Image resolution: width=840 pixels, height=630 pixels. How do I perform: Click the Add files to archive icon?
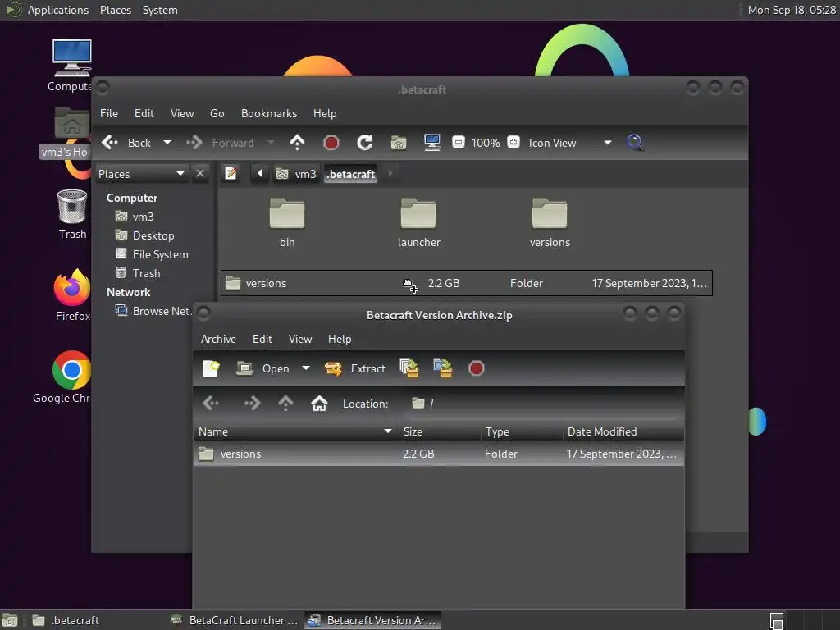409,368
